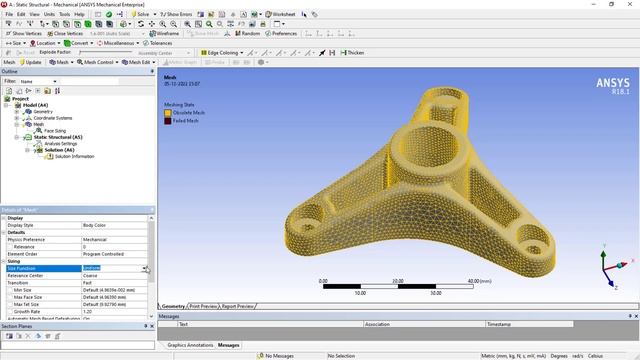The height and width of the screenshot is (360, 640).
Task: Click the outline filter text field
Action: pyautogui.click(x=89, y=81)
